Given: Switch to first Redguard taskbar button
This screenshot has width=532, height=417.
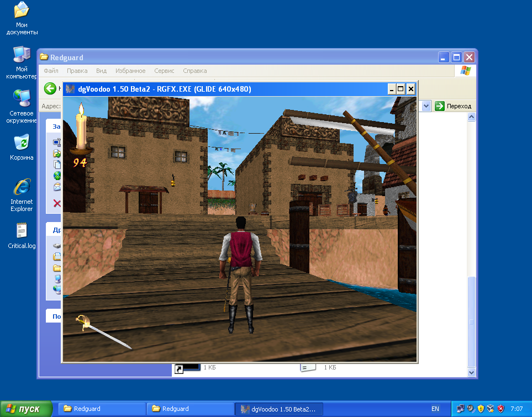Looking at the screenshot, I should click(x=102, y=409).
